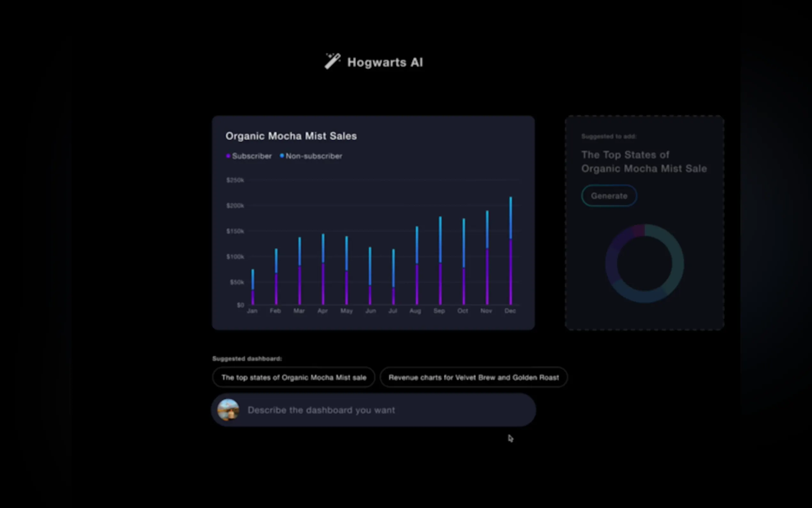Viewport: 812px width, 508px height.
Task: Select 'The top states of Organic Mocha Mist sale' suggestion
Action: tap(293, 377)
